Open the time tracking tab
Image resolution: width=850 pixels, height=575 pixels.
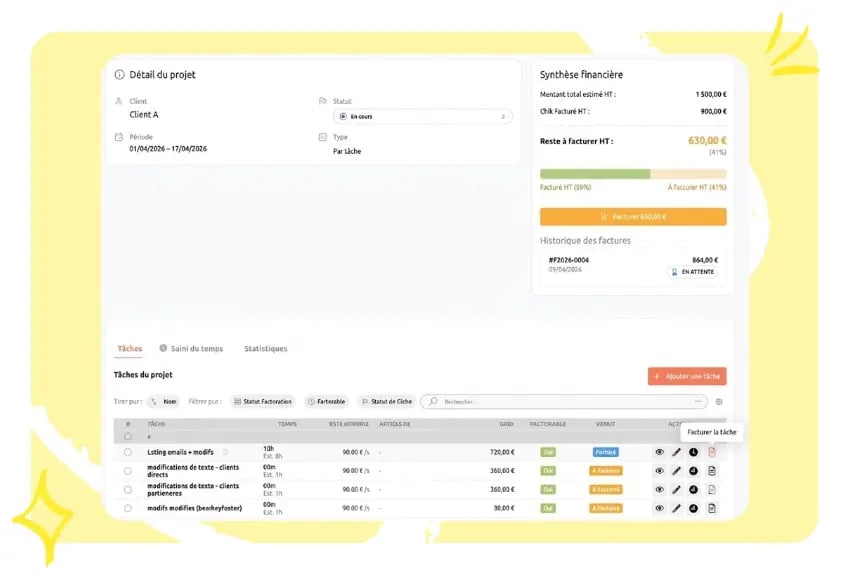point(192,349)
